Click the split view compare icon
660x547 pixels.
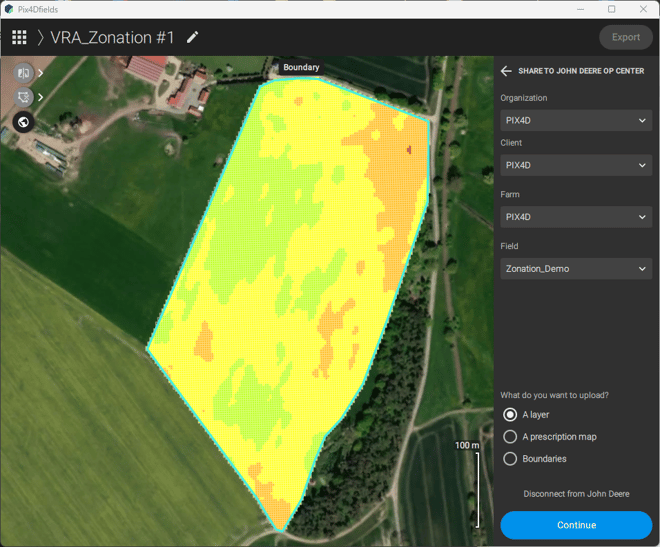23,73
